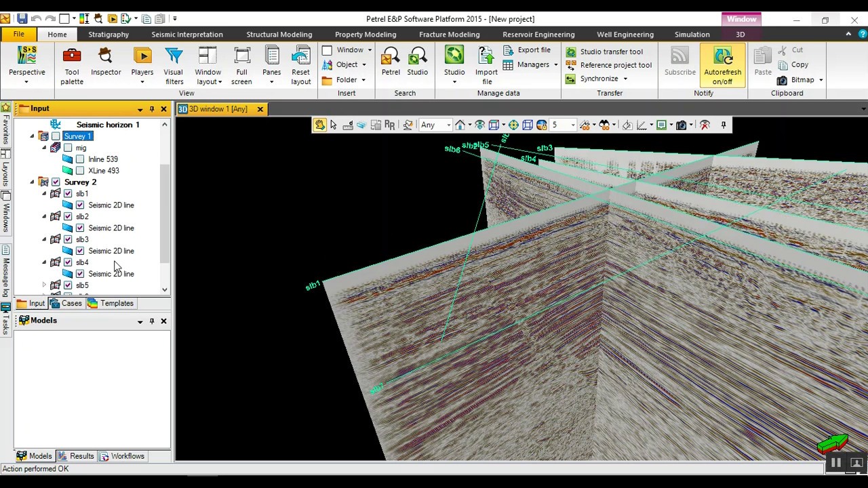Collapse the Survey 2 tree node
868x488 pixels.
click(32, 182)
